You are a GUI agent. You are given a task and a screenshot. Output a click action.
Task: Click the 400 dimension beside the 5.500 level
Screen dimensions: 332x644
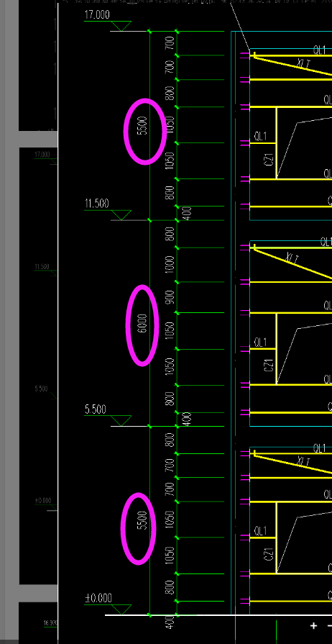pyautogui.click(x=187, y=419)
